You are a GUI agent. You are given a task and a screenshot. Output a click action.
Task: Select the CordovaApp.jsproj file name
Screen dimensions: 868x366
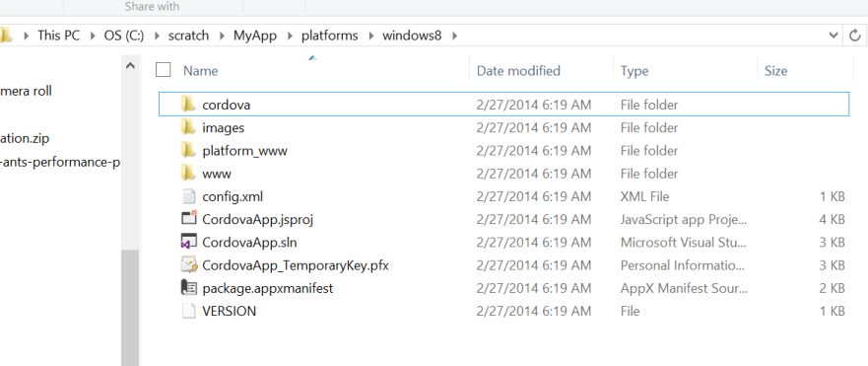(258, 220)
